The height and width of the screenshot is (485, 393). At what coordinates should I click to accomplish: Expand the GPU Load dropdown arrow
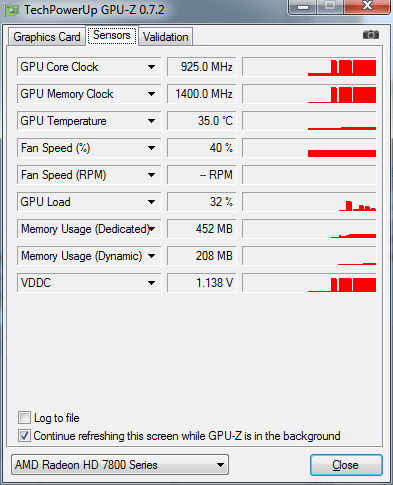(x=151, y=202)
